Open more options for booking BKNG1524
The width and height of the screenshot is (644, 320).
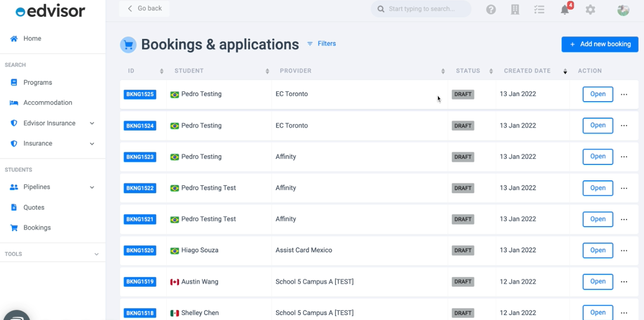click(624, 126)
